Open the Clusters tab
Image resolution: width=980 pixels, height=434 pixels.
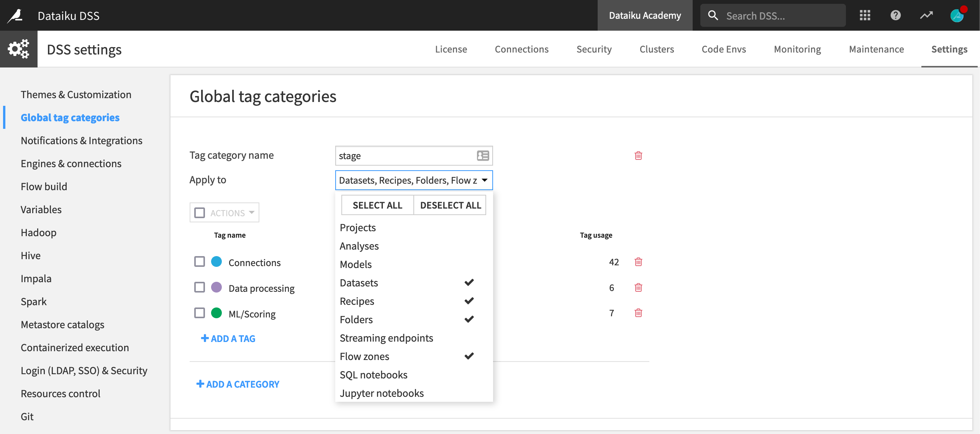[x=657, y=49]
